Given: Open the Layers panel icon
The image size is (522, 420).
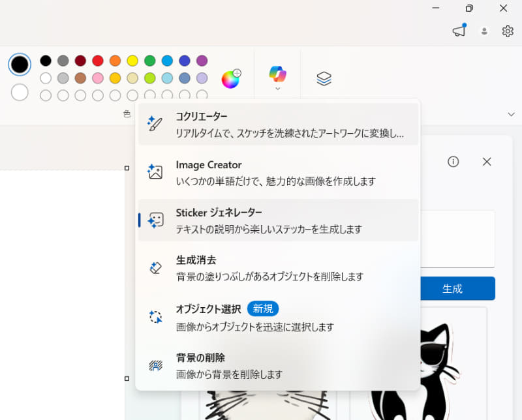Looking at the screenshot, I should pos(324,78).
